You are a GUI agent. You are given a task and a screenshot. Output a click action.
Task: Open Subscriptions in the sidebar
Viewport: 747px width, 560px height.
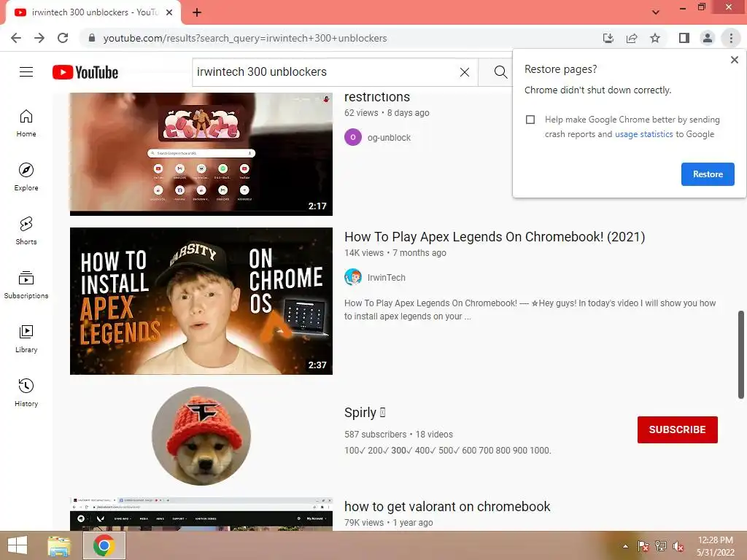[x=26, y=284]
